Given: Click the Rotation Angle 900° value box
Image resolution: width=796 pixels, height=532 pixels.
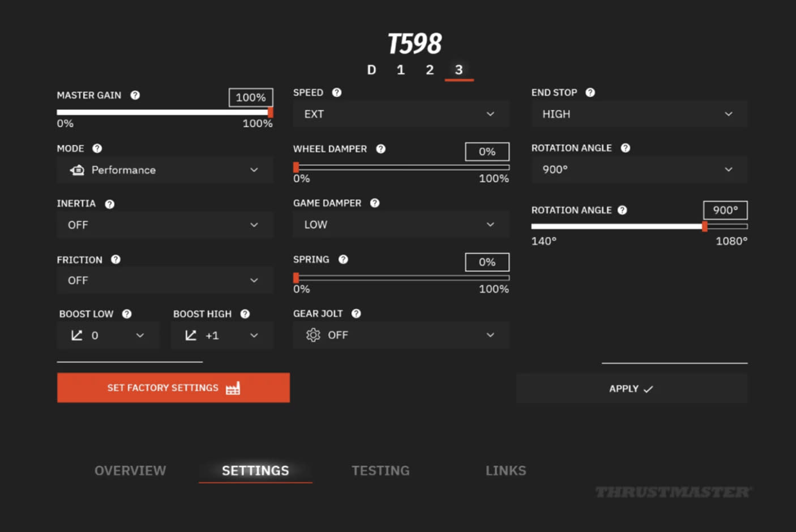Looking at the screenshot, I should pos(725,210).
